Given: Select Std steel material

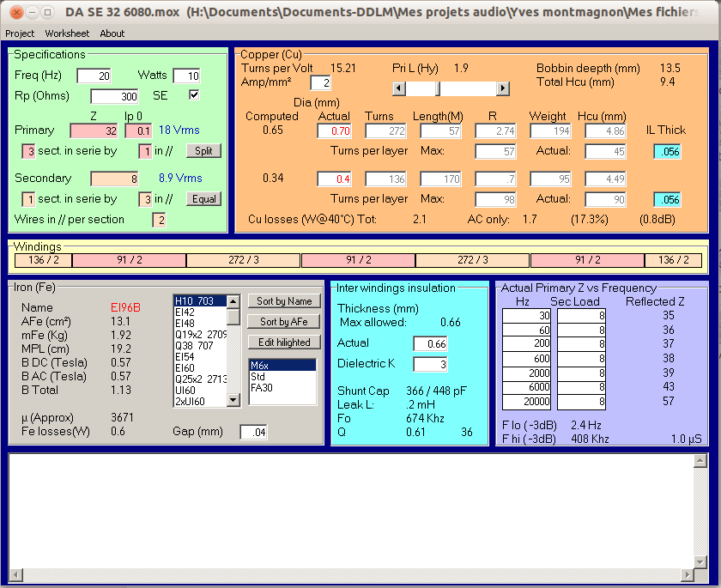Looking at the screenshot, I should coord(282,377).
